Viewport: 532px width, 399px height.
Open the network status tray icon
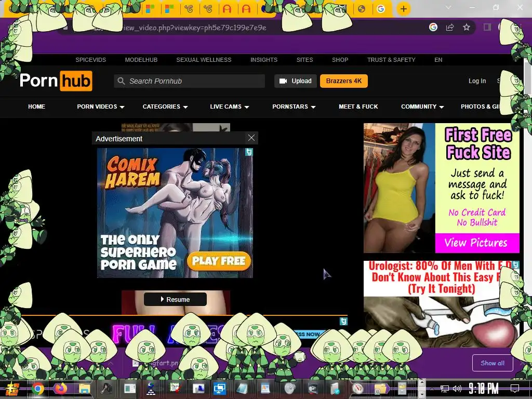tap(445, 389)
